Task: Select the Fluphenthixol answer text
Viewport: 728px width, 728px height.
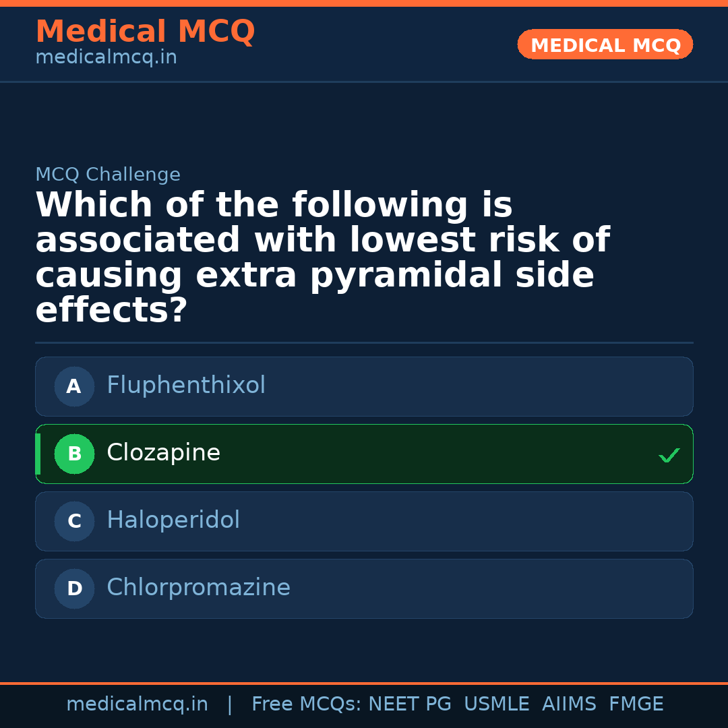Action: tap(186, 386)
